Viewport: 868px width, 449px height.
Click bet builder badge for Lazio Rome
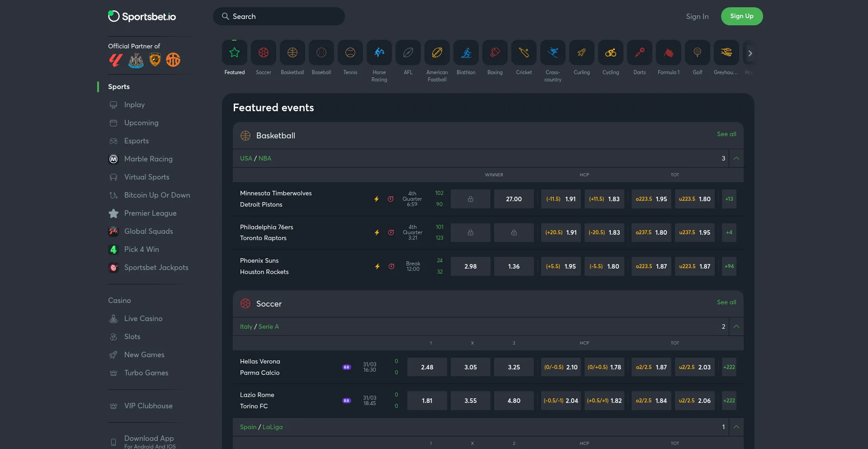coord(347,401)
